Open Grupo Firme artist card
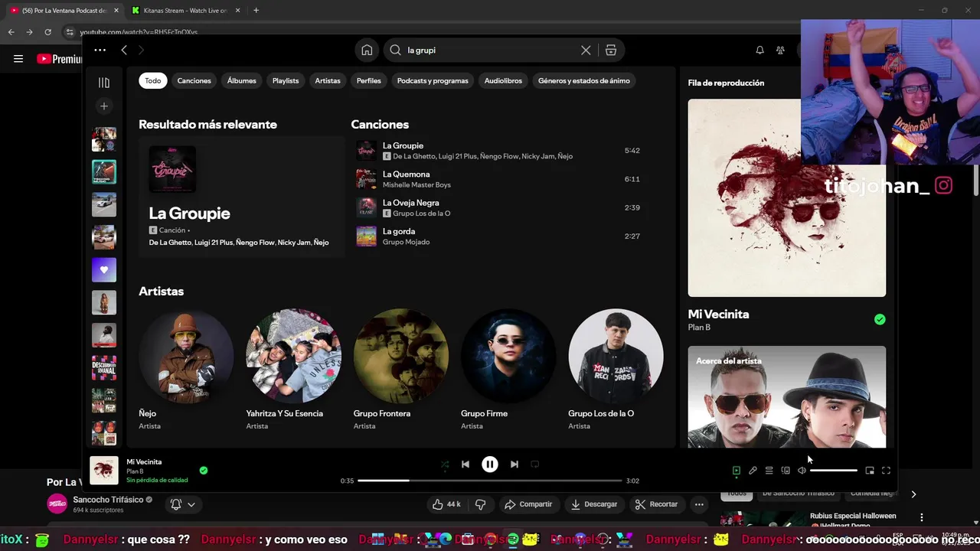980x551 pixels. 508,370
